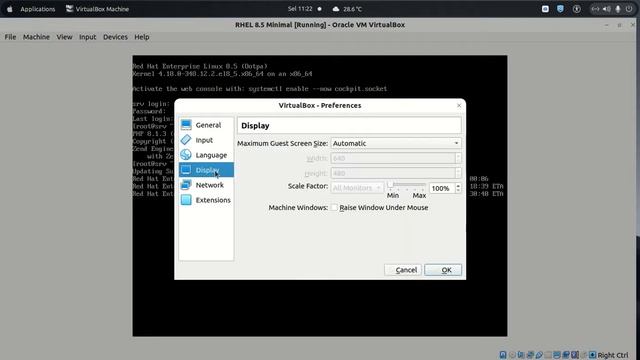Open the clock showing Sel 11:22
This screenshot has width=640, height=360.
[x=300, y=9]
